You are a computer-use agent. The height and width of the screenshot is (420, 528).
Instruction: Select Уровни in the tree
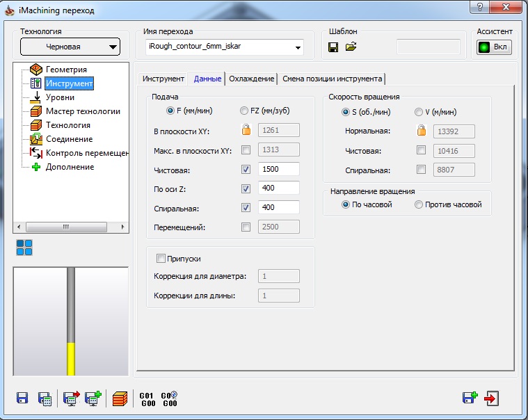click(60, 97)
